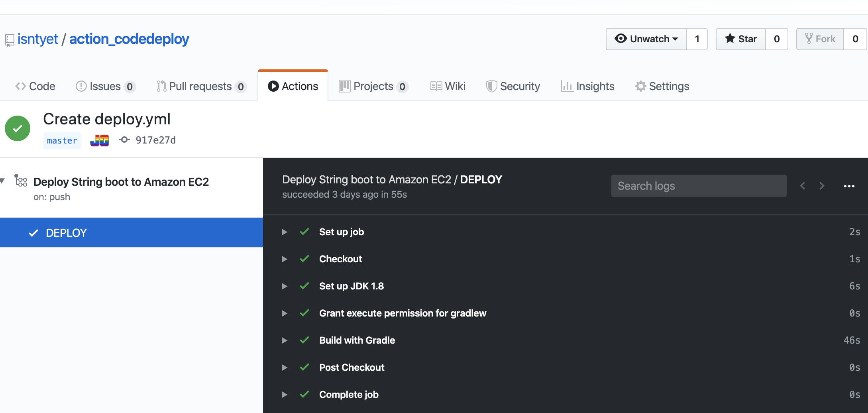Click Grant execute permission for gradlew title

click(403, 313)
